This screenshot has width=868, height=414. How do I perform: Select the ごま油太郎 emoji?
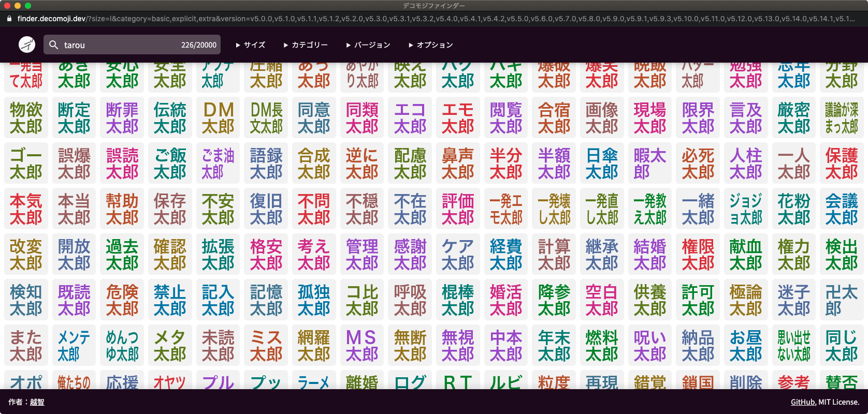pos(218,164)
